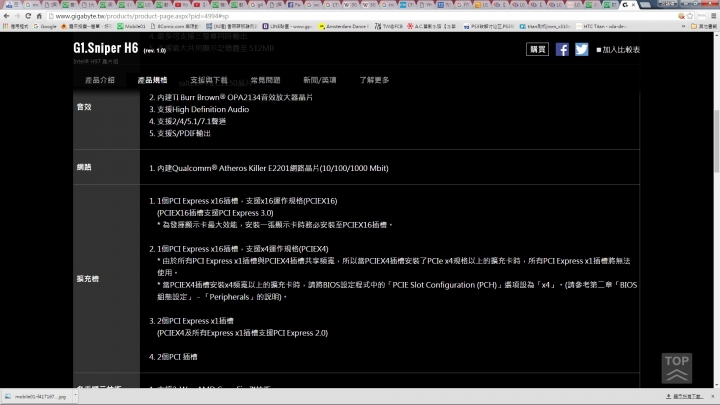Click the 網路 network row label
720x405 pixels.
click(84, 167)
